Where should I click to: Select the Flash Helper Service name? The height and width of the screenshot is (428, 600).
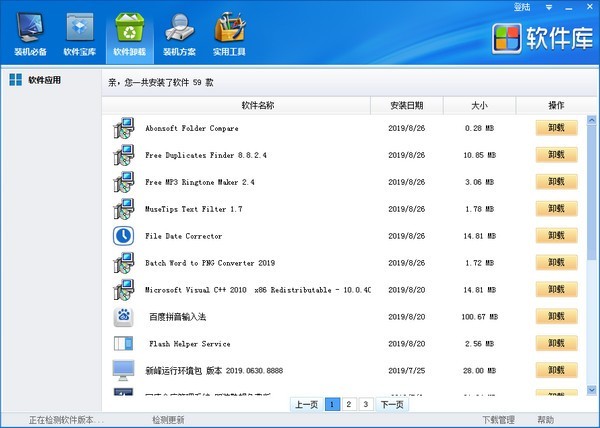click(190, 343)
